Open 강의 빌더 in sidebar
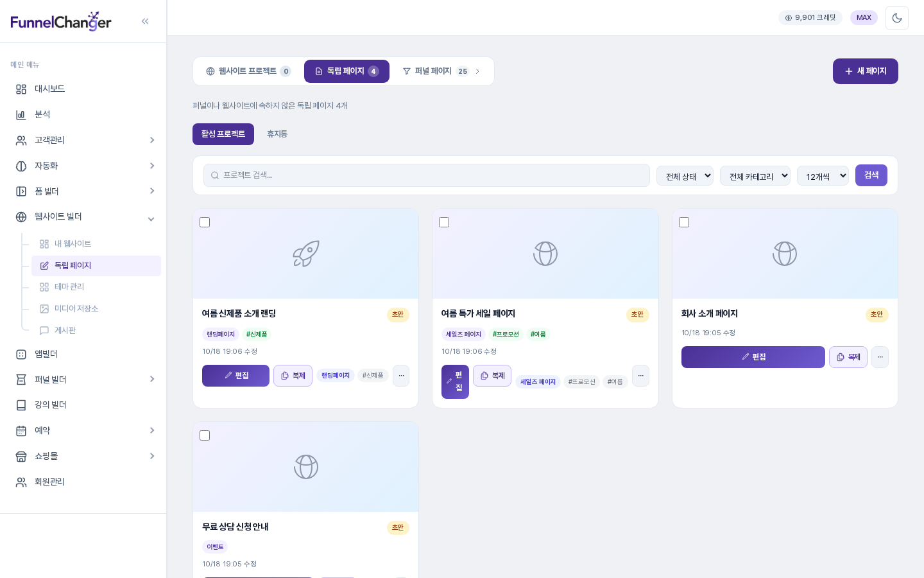Image resolution: width=924 pixels, height=578 pixels. coord(83,405)
